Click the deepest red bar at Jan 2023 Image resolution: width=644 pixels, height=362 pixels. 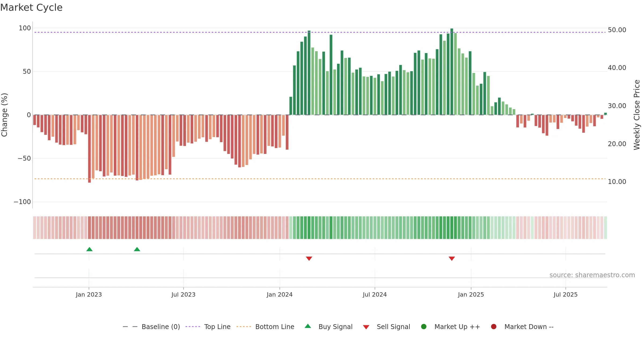tap(89, 149)
